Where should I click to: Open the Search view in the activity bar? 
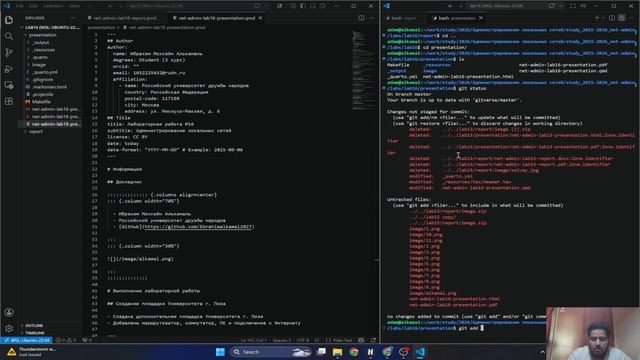[9, 36]
